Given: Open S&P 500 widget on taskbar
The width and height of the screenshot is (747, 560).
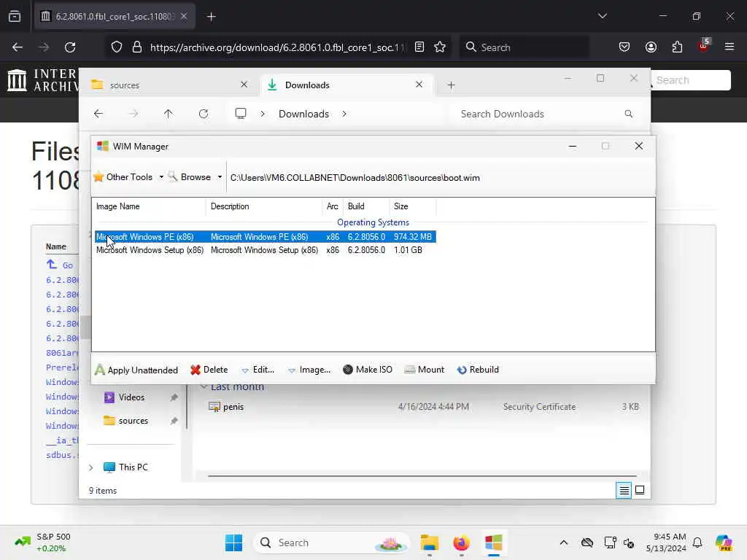Looking at the screenshot, I should coord(42,542).
